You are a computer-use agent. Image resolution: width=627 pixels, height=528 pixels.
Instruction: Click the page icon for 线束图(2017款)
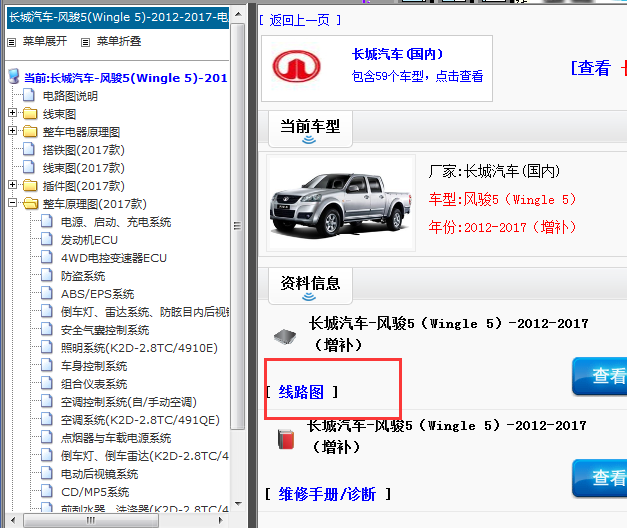coord(28,167)
